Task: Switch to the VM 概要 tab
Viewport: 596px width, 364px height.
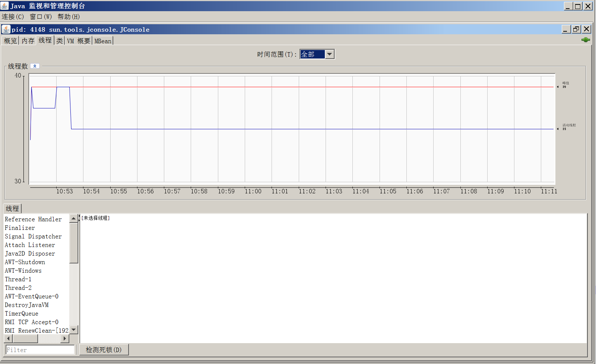Action: [79, 41]
